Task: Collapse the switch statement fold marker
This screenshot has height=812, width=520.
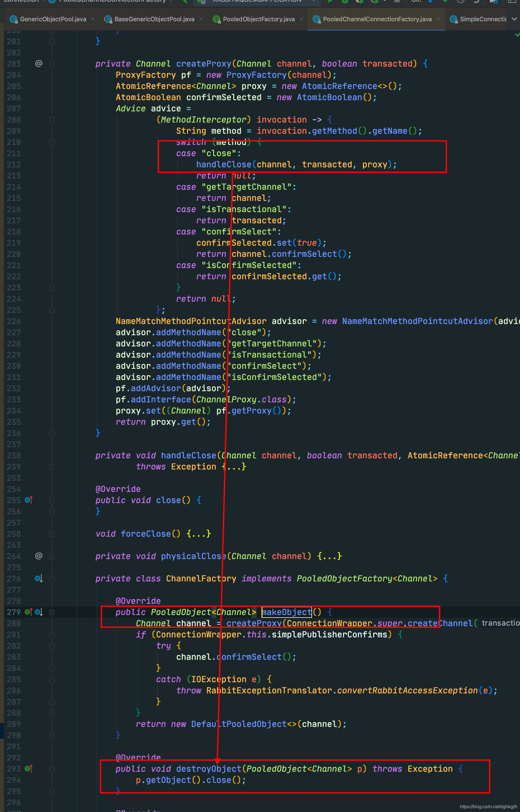Action: 52,142
